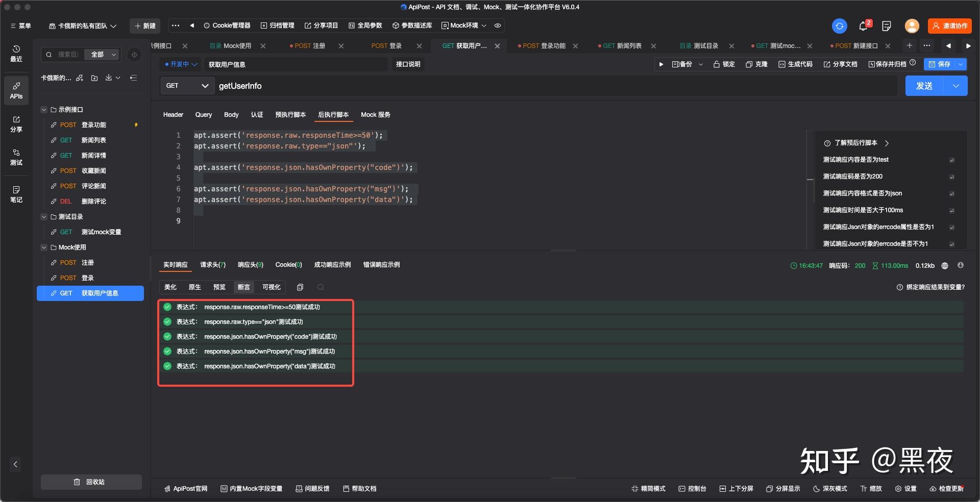Select the 可视化 response view

271,287
